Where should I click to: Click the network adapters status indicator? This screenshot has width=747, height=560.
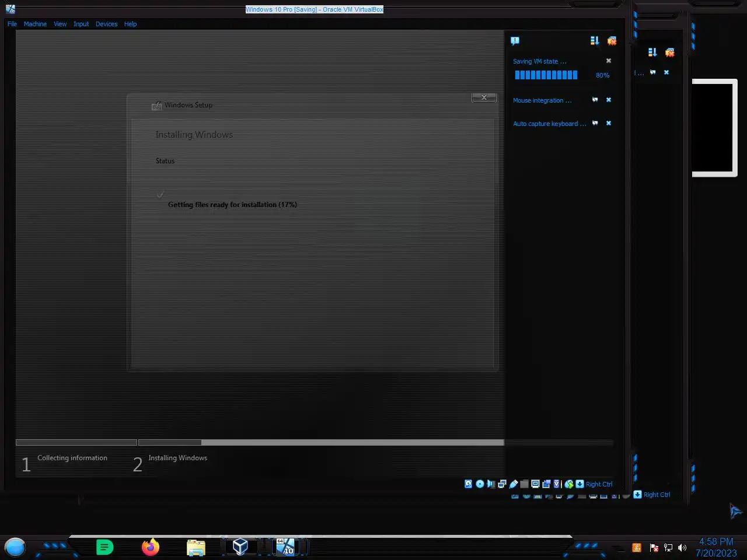point(502,484)
